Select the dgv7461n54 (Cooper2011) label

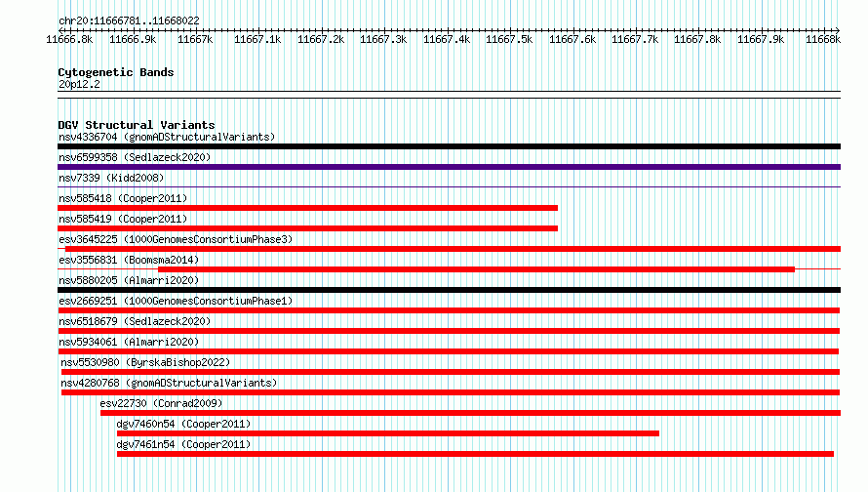(x=183, y=444)
